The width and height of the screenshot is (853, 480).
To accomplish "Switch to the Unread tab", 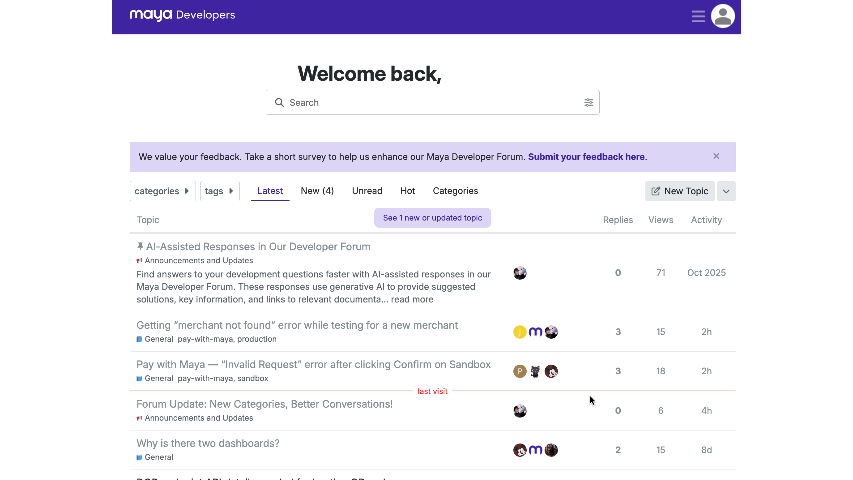I will (367, 191).
